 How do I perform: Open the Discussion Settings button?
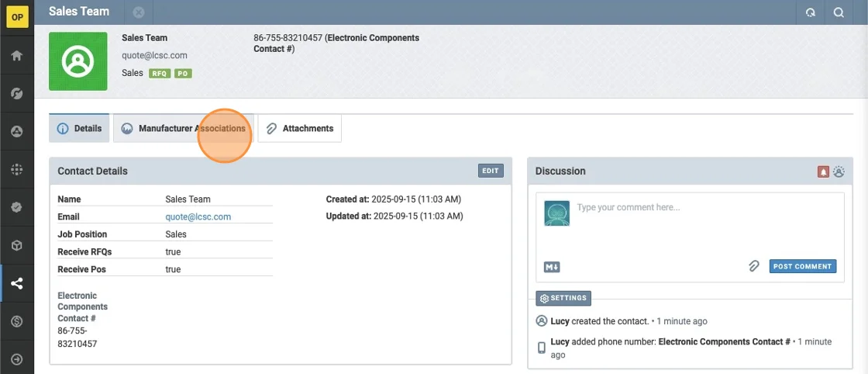pos(563,299)
